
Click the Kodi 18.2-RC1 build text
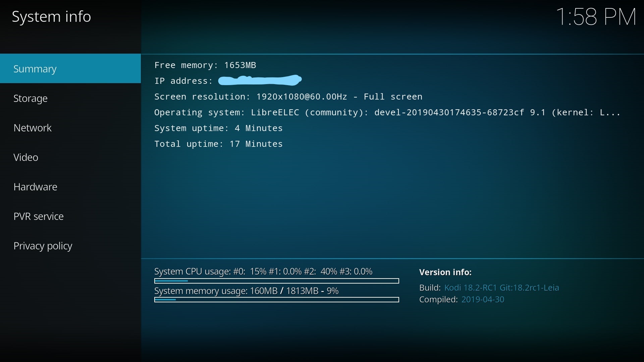tap(501, 288)
